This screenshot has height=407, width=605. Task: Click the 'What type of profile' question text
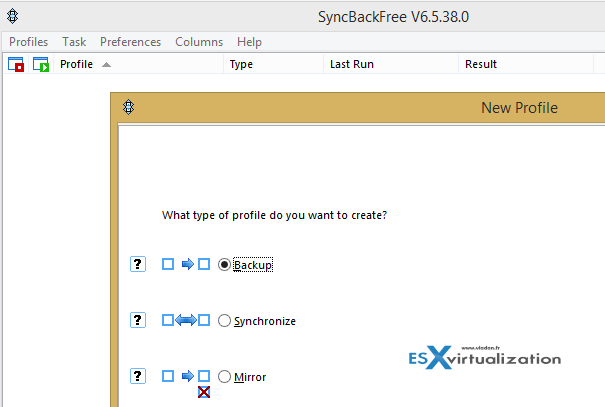274,215
